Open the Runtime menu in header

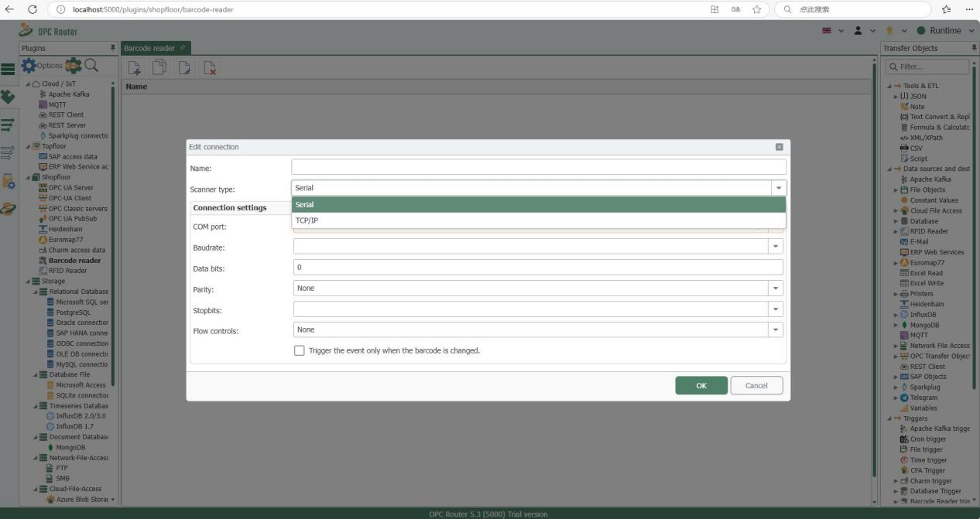click(944, 31)
